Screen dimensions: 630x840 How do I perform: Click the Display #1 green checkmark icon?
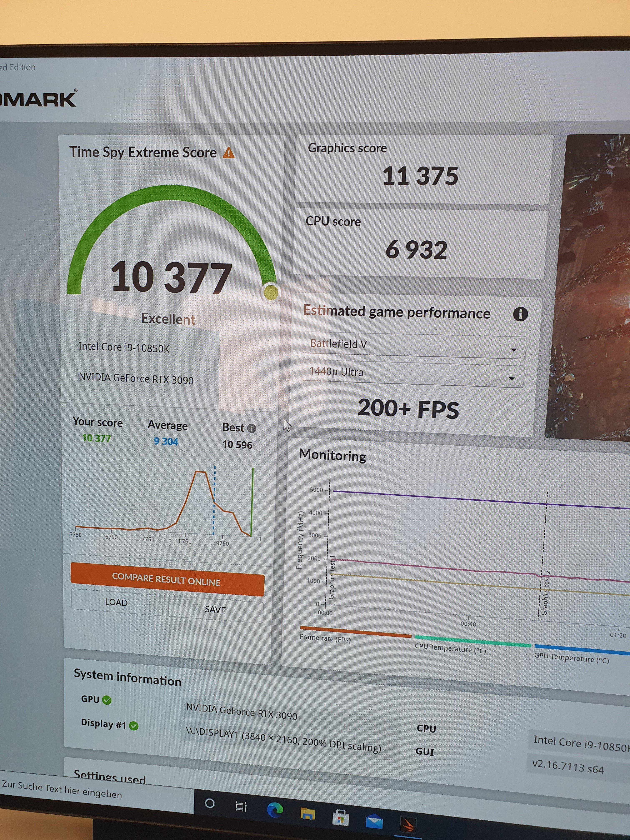click(x=134, y=726)
